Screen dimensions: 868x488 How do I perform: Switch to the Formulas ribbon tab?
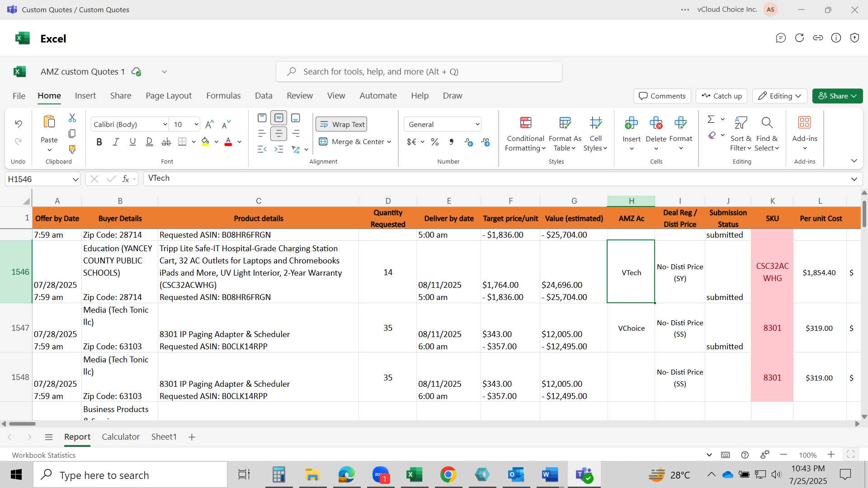click(x=223, y=96)
